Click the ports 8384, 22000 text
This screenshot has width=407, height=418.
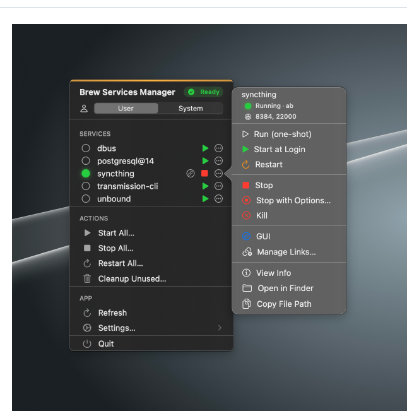coord(276,117)
